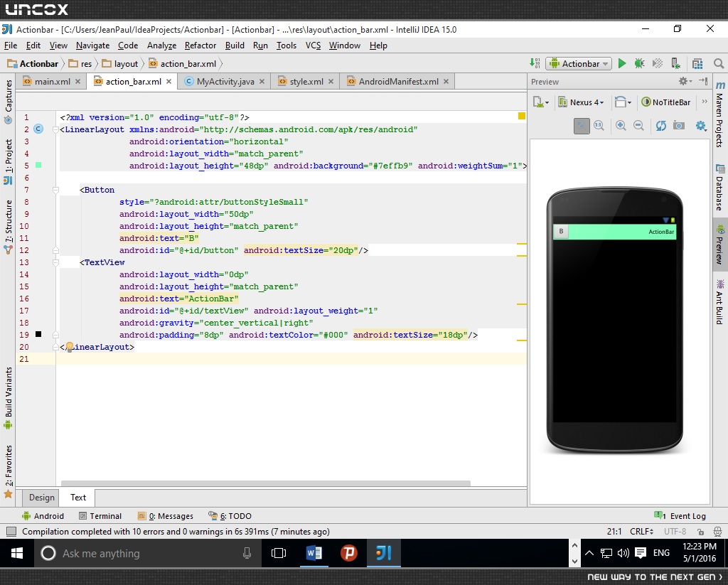728x585 pixels.
Task: Open Preview panel settings gear menu
Action: coord(685,81)
